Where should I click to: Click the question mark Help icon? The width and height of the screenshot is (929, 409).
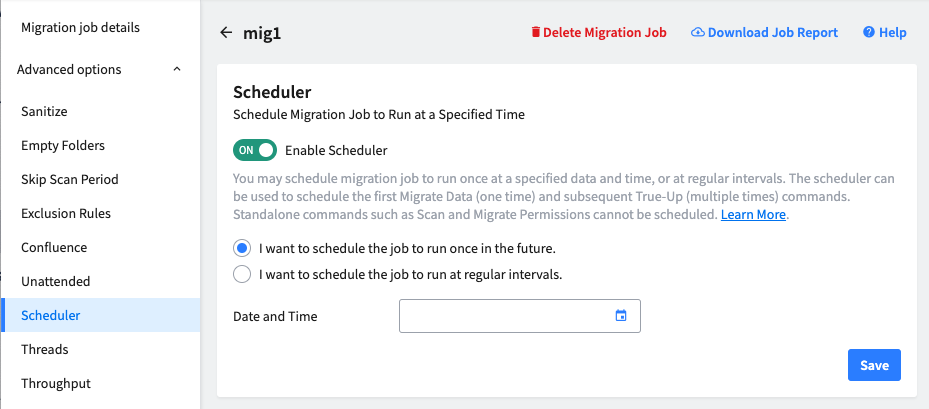(x=869, y=32)
